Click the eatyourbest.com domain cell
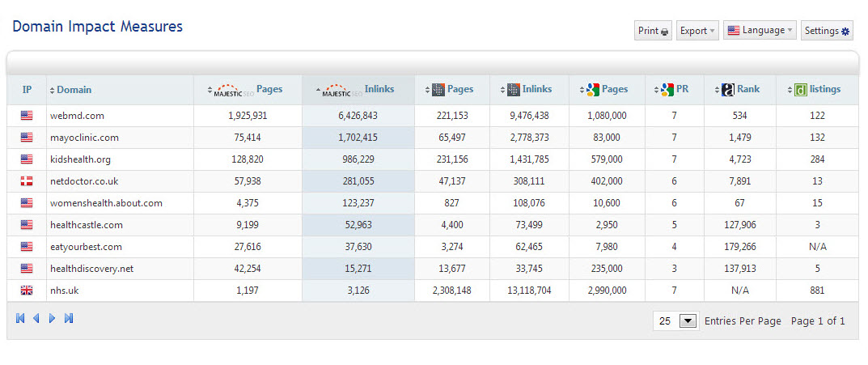 pos(120,247)
